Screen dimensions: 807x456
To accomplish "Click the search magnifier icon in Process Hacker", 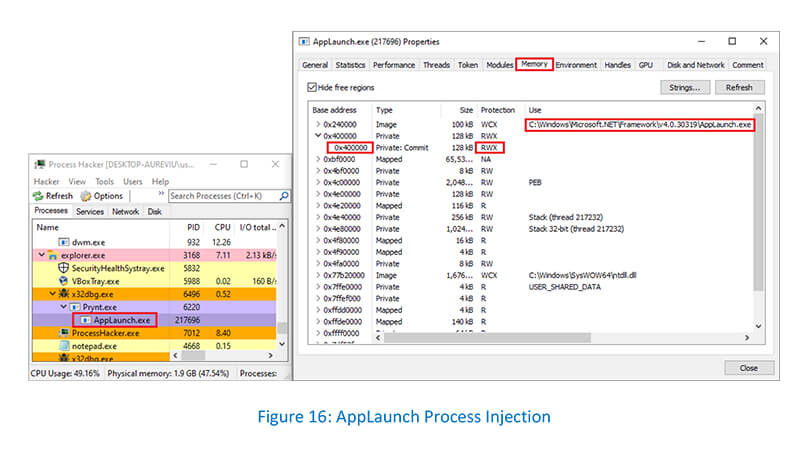I will (284, 196).
